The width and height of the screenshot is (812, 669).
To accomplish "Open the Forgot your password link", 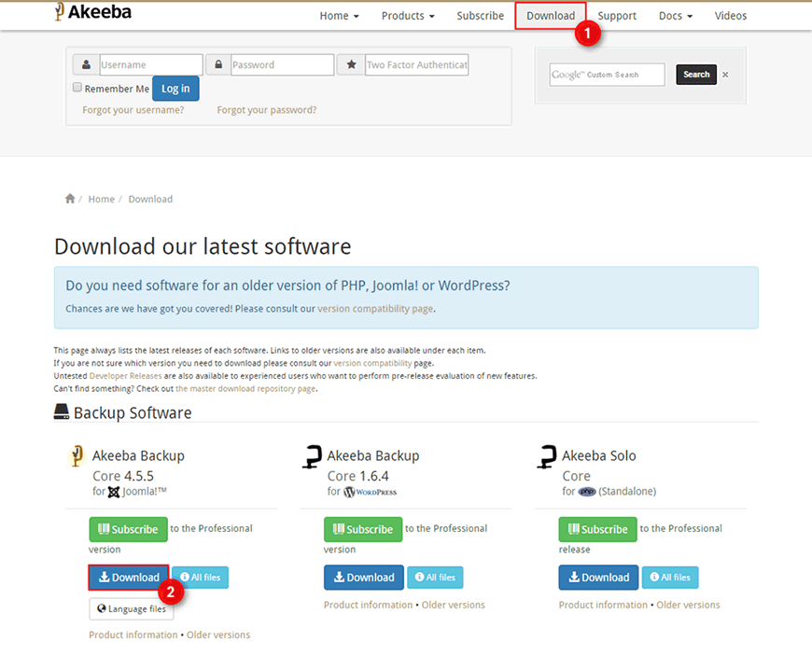I will (x=267, y=110).
